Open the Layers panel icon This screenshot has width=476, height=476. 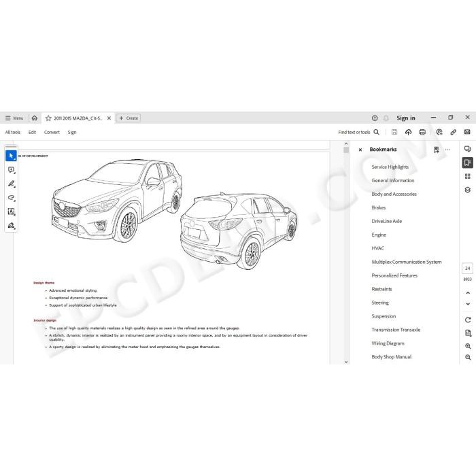coord(468,190)
